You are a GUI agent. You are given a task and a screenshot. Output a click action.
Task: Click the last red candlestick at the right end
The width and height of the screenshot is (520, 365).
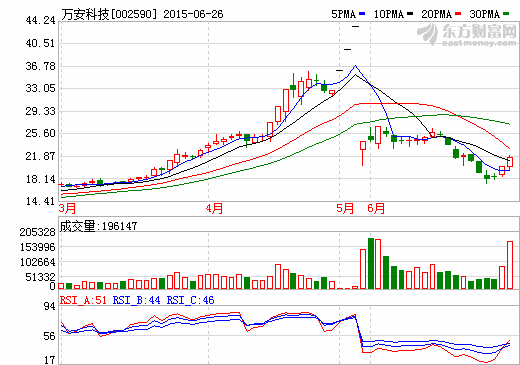[510, 162]
